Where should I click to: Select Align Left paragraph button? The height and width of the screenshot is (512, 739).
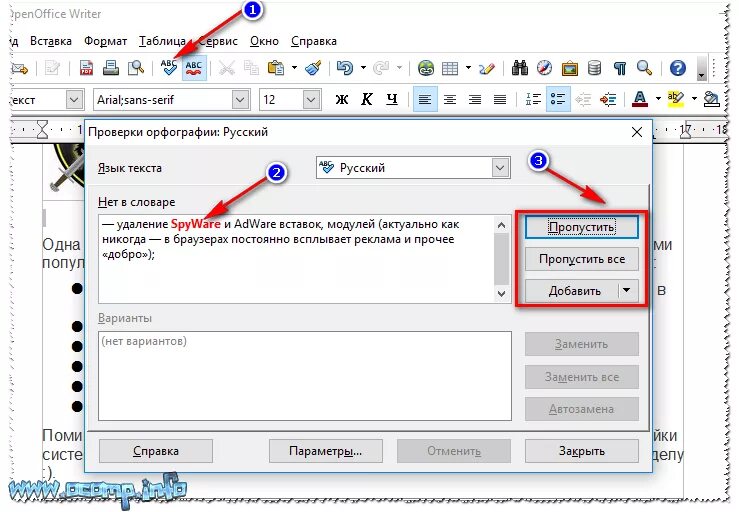pyautogui.click(x=425, y=99)
